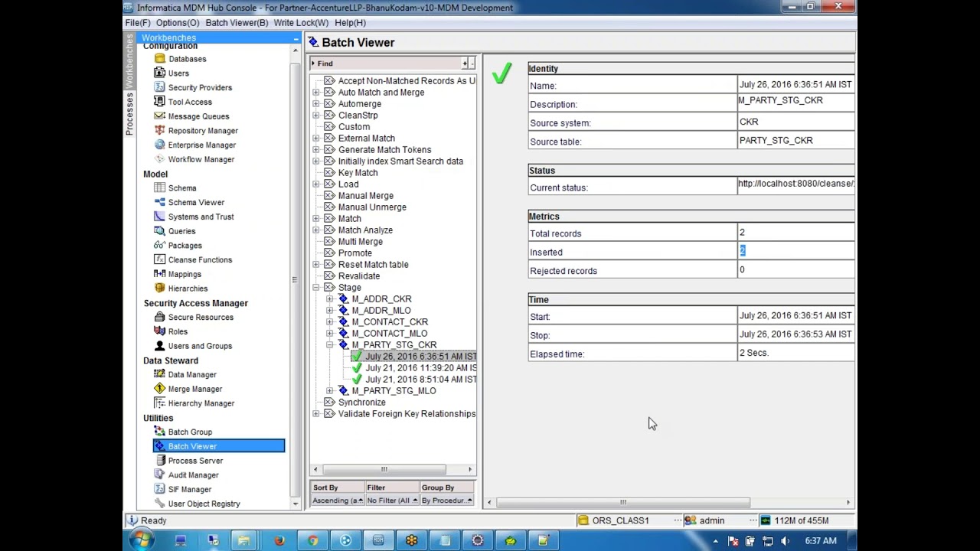Viewport: 980px width, 551px height.
Task: Open Message Queues icon
Action: (159, 116)
